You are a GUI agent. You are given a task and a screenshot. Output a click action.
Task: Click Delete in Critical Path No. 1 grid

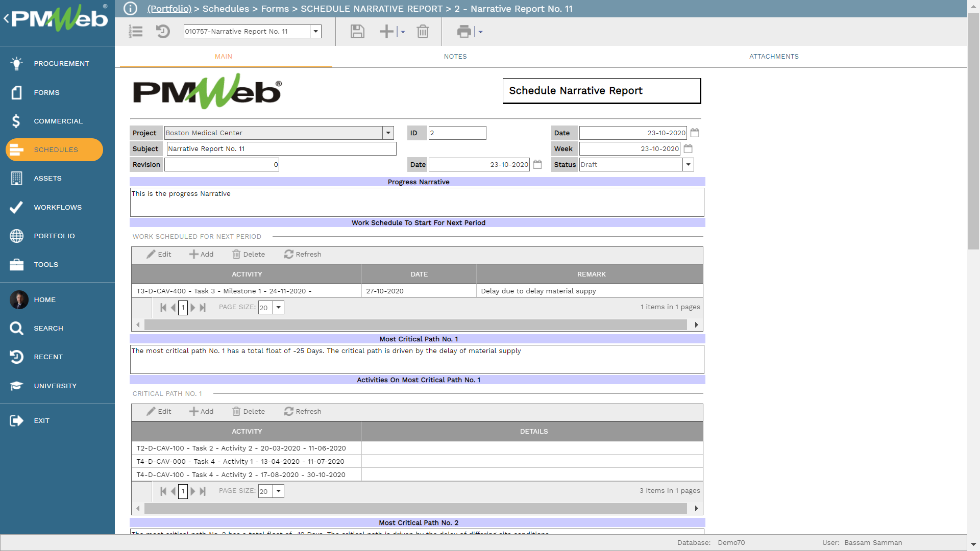249,411
